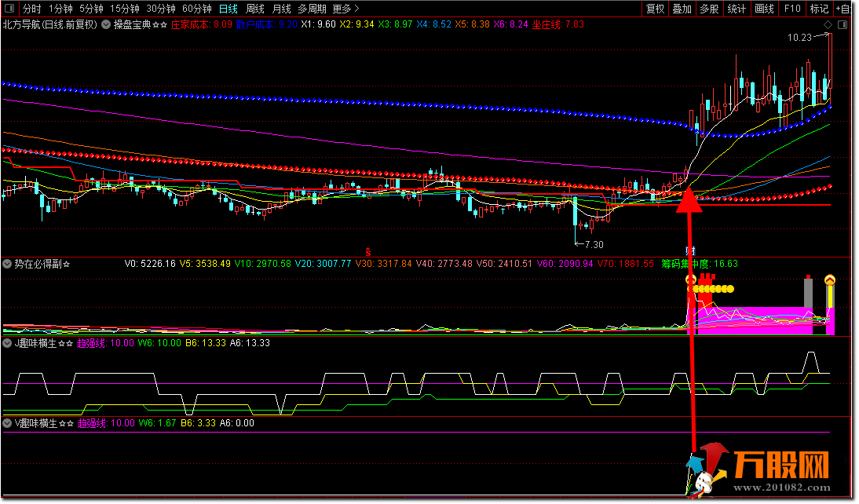Expand the 更多 timeframe options
Screen dimensions: 859x504
click(345, 9)
